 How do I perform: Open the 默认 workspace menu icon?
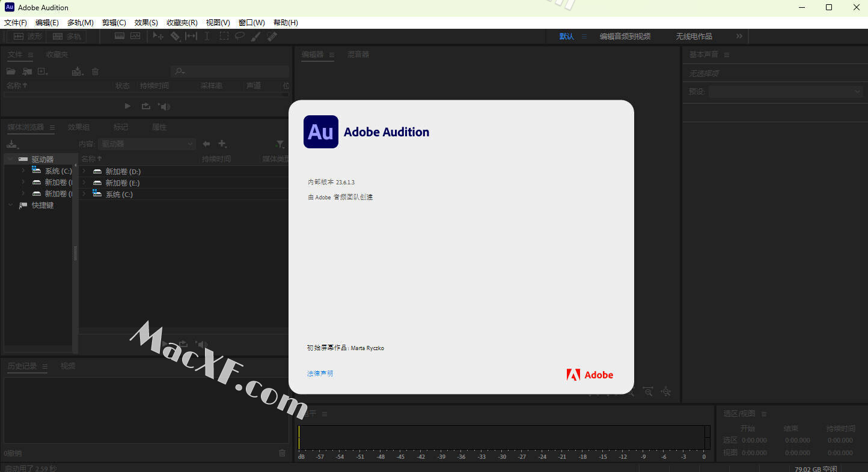point(584,37)
